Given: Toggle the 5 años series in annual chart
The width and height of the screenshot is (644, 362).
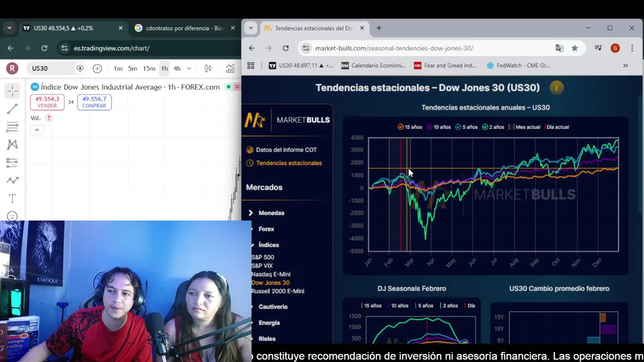Looking at the screenshot, I should coord(466,127).
